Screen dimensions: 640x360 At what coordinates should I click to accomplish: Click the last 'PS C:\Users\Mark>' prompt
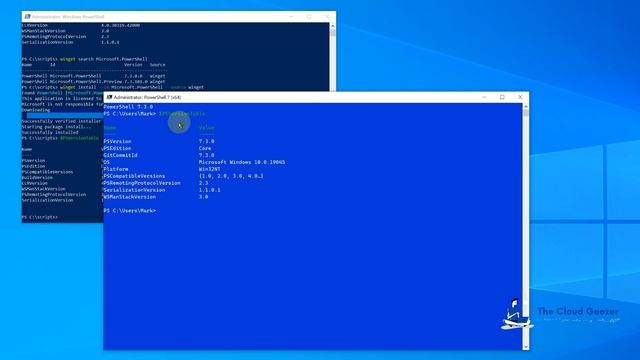click(x=130, y=211)
